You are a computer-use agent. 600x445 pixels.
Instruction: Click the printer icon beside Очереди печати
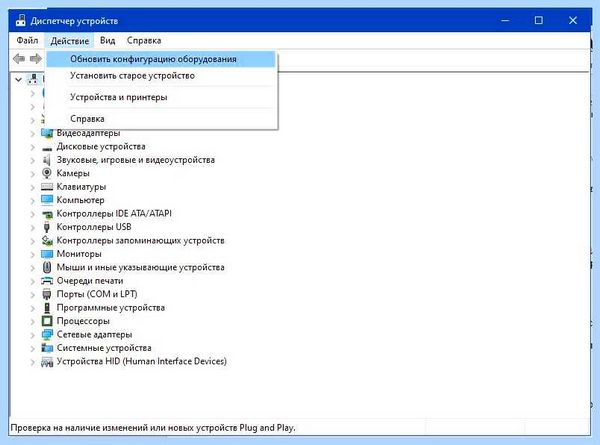[47, 281]
